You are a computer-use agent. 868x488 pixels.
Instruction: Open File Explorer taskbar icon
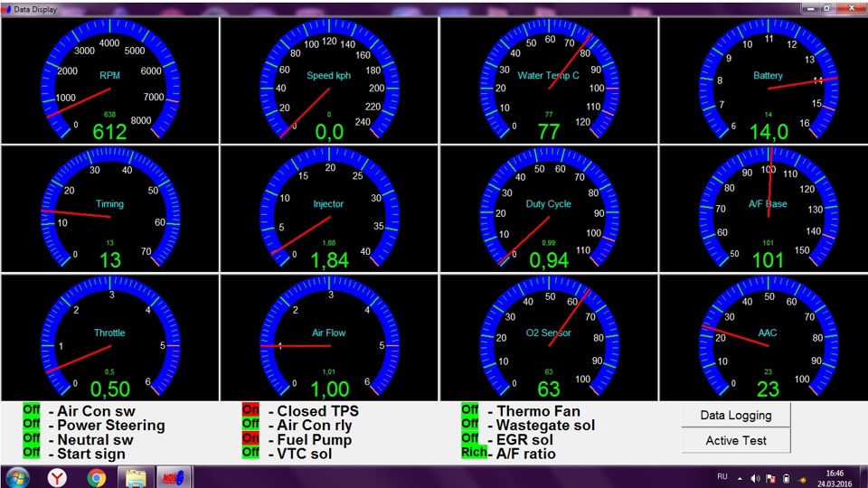click(x=136, y=477)
